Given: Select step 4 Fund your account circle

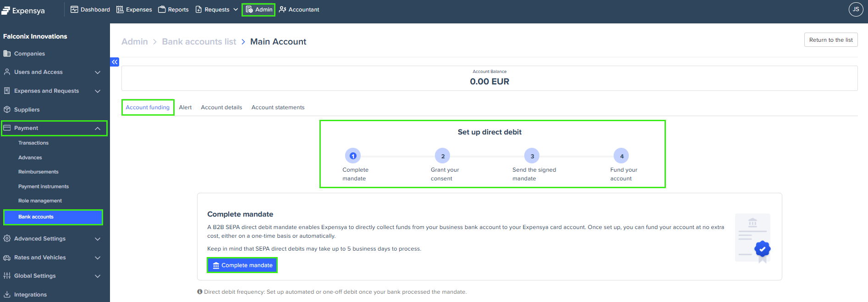Looking at the screenshot, I should click(x=621, y=156).
